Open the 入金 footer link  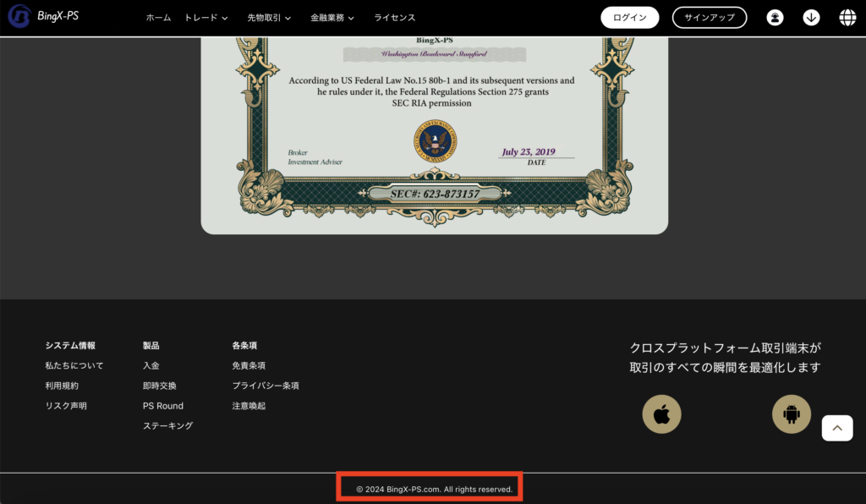point(151,365)
